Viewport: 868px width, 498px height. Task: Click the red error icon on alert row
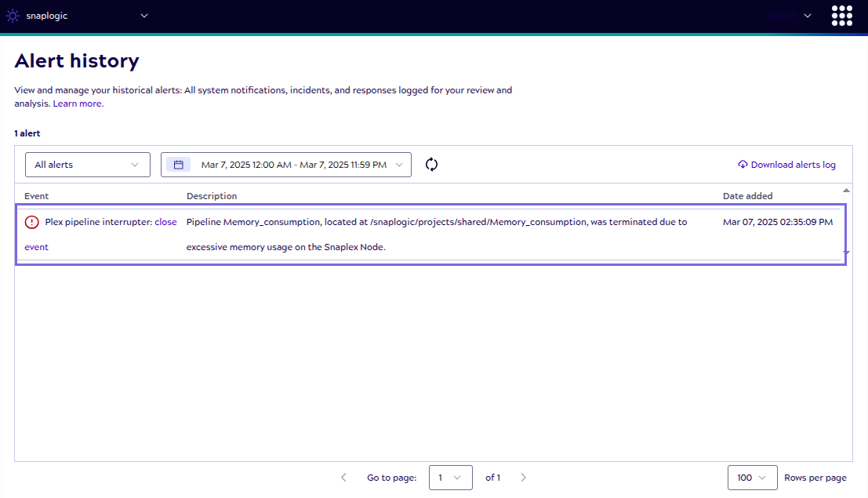tap(31, 223)
